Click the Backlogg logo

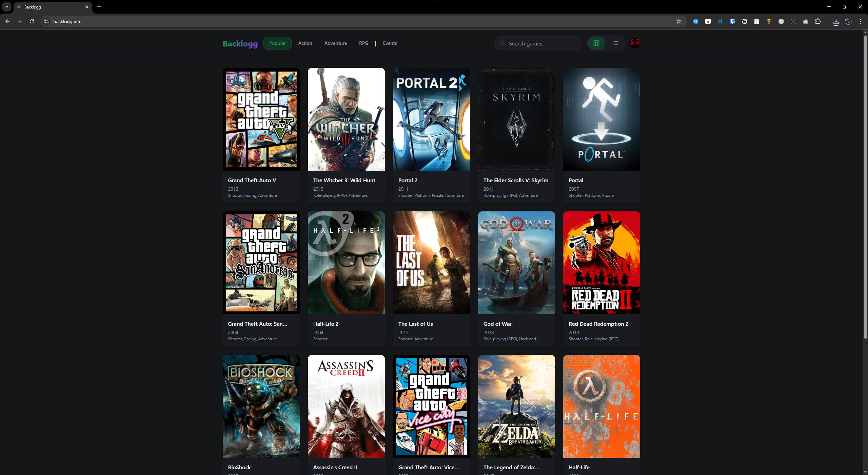point(240,43)
